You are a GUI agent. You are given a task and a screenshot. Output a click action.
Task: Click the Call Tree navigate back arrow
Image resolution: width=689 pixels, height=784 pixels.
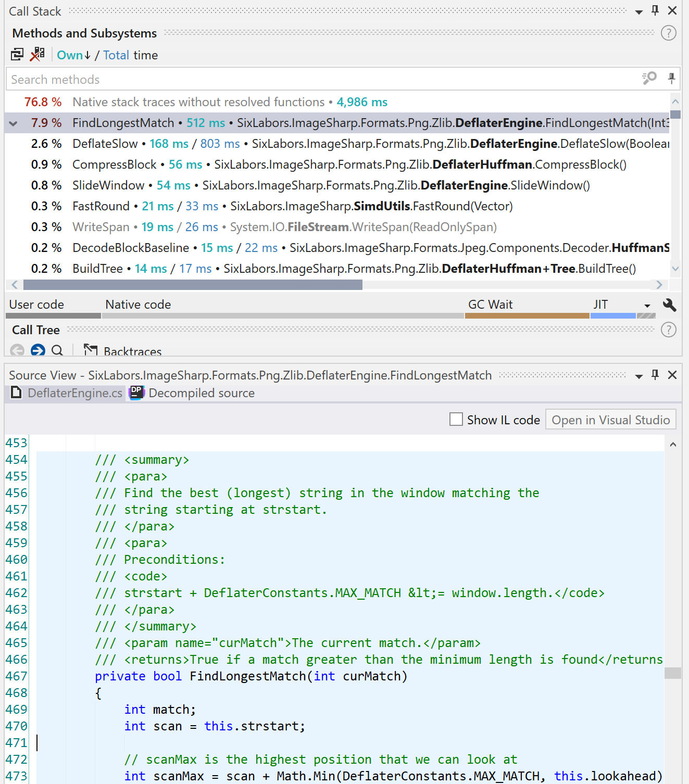17,350
